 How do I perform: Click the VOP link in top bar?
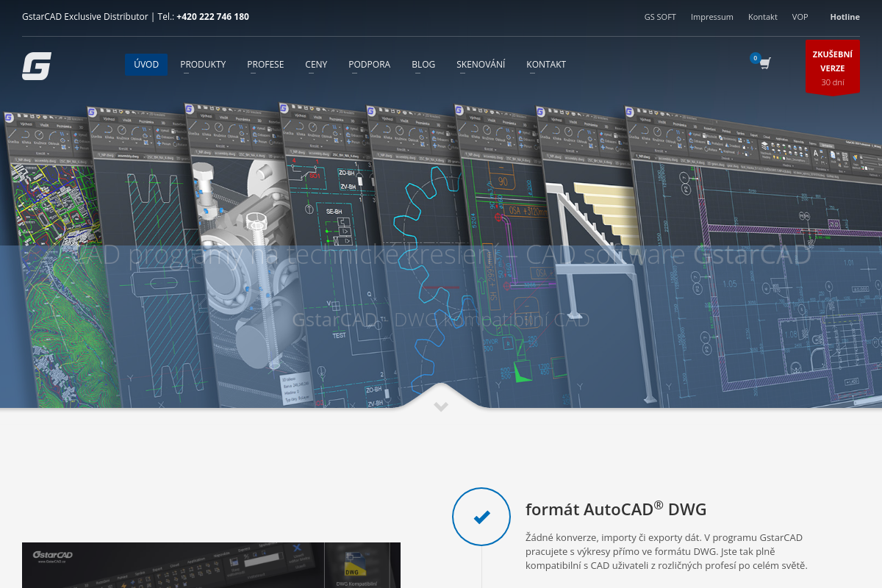800,17
